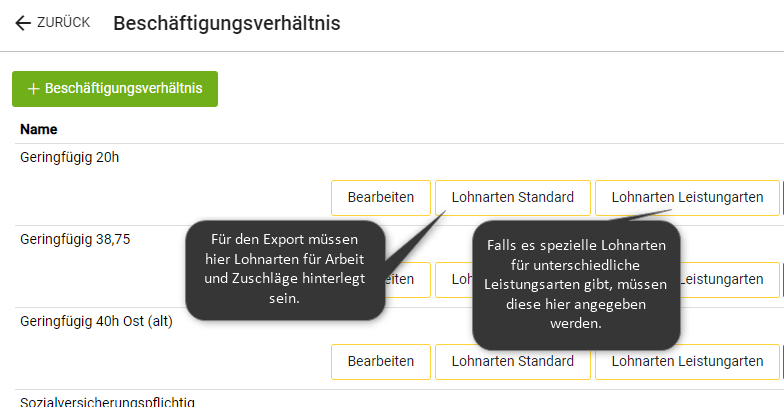Image resolution: width=784 pixels, height=407 pixels.
Task: Select the Sozialversicherungspflichtig entry
Action: coord(107,401)
